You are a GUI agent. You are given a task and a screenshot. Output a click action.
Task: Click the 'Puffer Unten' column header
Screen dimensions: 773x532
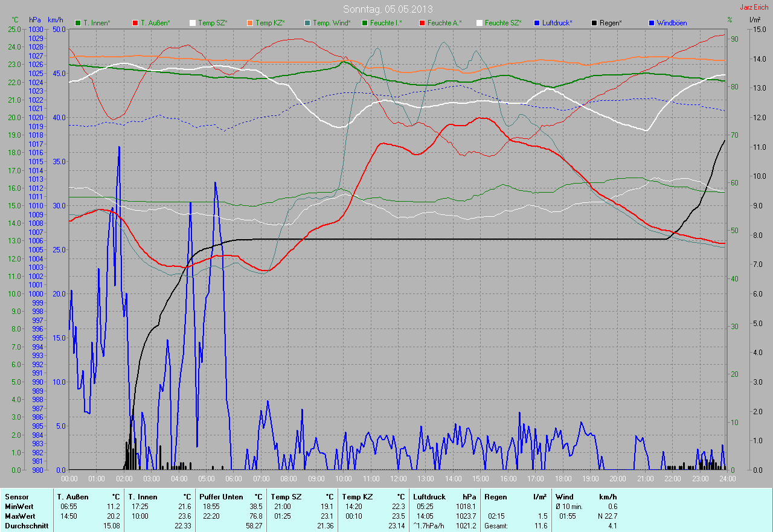coord(220,496)
